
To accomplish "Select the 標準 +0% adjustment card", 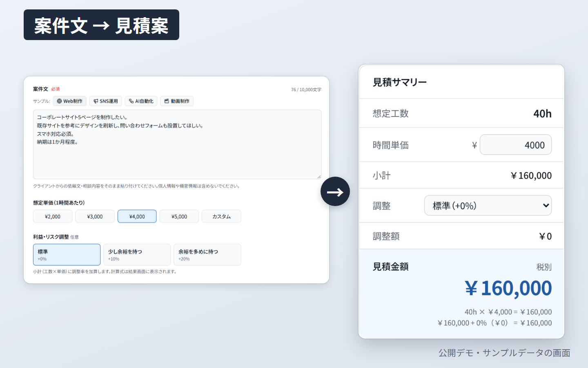I will click(67, 255).
